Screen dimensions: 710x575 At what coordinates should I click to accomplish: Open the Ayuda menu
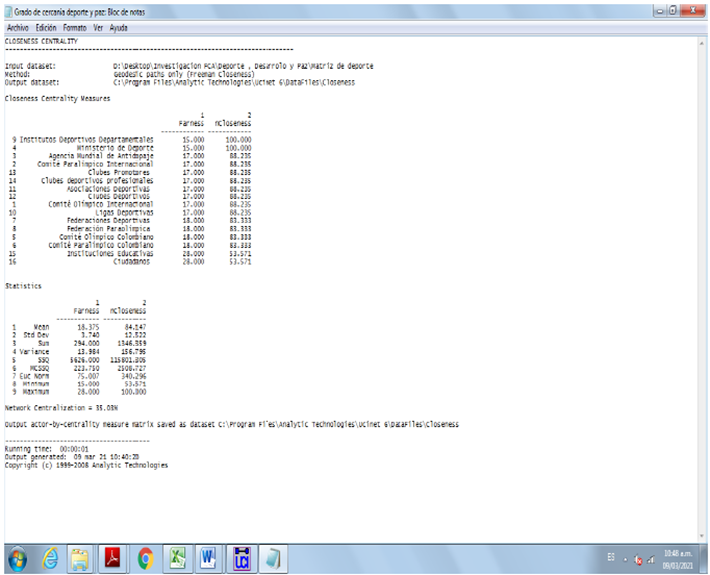click(x=118, y=28)
